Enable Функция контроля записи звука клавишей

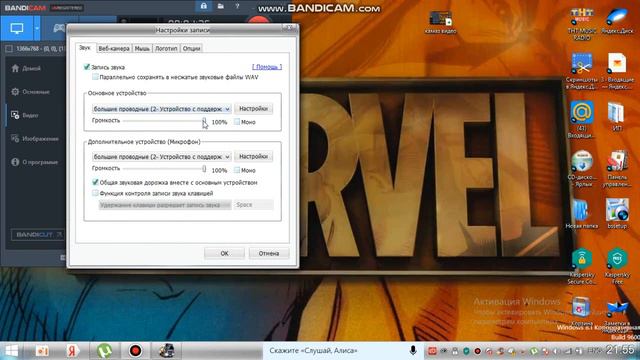[95, 193]
